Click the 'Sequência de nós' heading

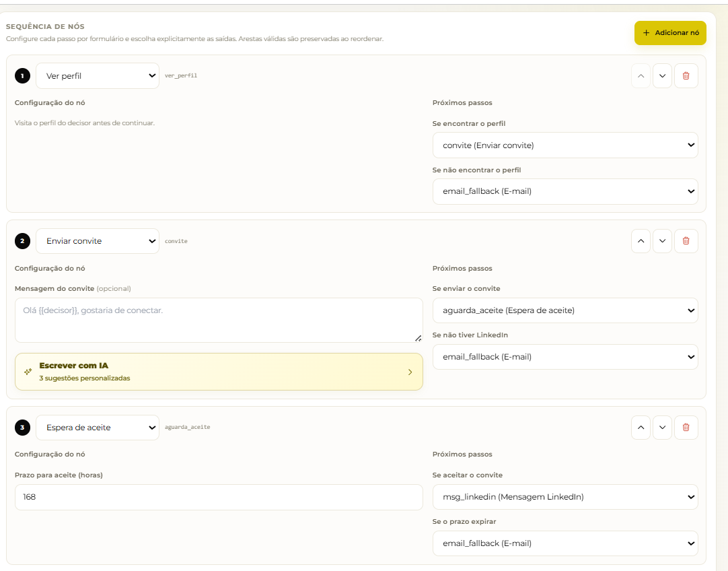coord(45,26)
